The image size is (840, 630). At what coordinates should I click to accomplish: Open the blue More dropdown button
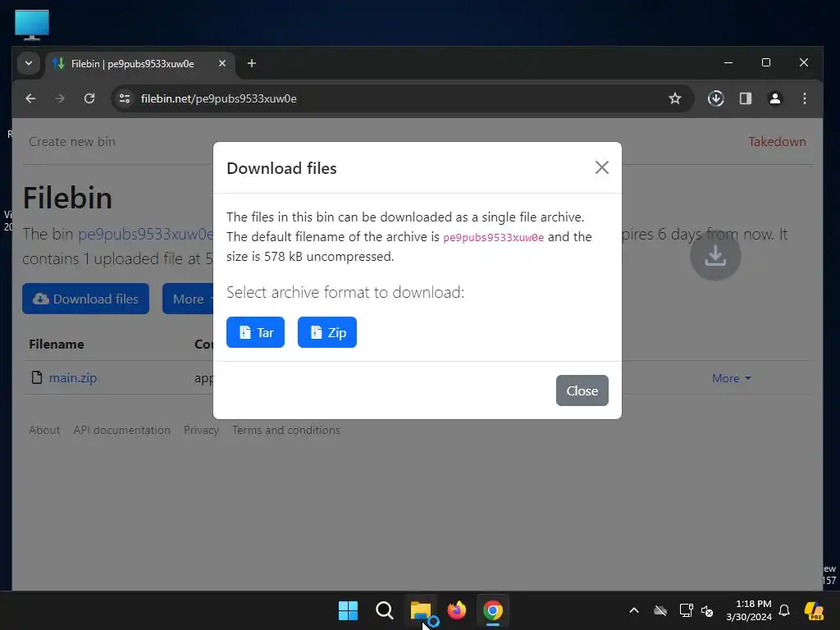point(189,299)
